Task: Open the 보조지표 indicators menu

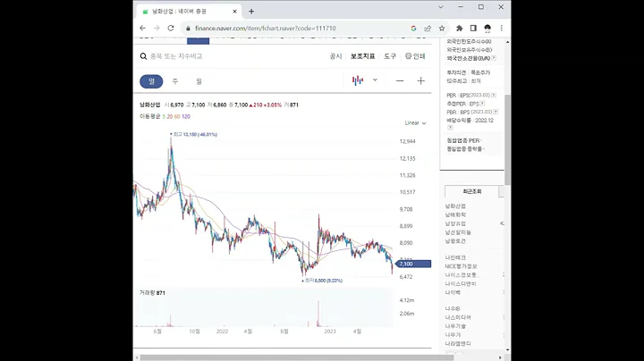Action: point(362,56)
